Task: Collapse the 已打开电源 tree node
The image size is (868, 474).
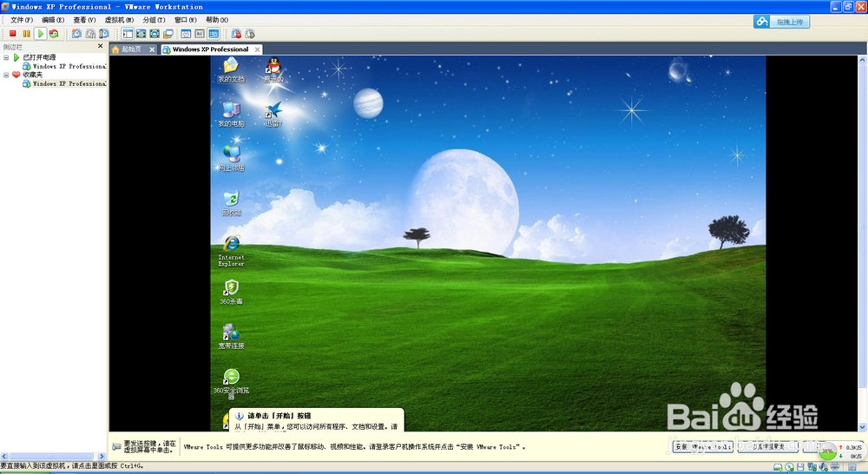Action: [x=6, y=57]
